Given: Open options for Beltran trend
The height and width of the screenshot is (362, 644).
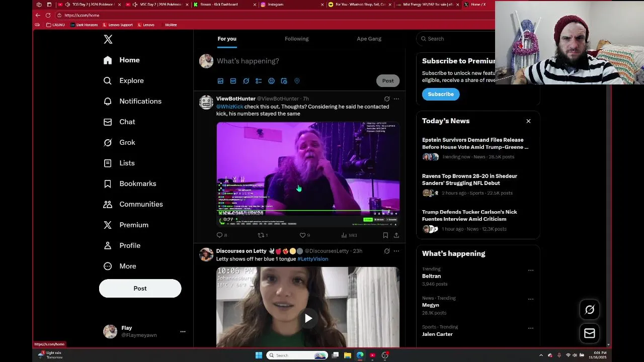Looking at the screenshot, I should [x=530, y=270].
